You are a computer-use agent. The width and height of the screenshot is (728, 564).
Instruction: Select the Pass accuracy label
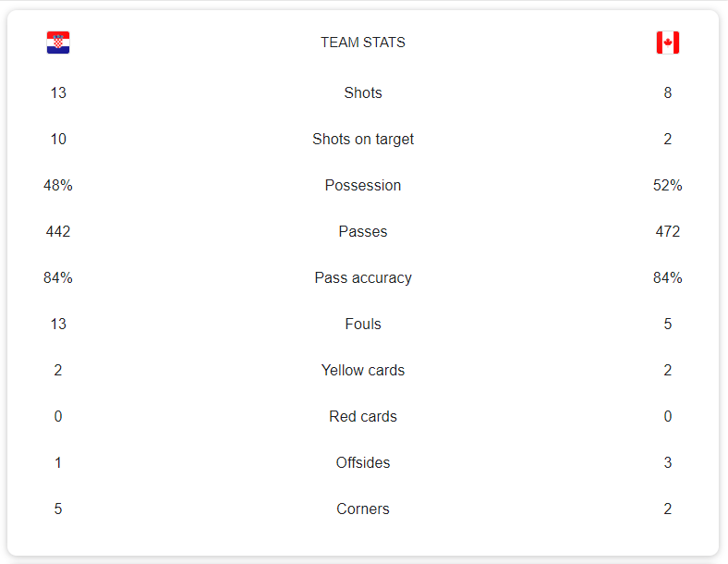(363, 277)
